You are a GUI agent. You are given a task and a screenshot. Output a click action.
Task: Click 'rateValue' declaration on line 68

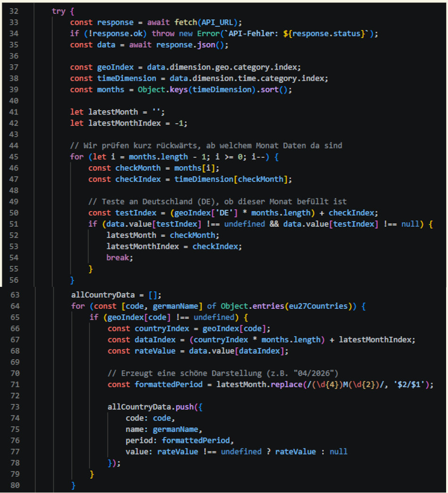point(155,351)
